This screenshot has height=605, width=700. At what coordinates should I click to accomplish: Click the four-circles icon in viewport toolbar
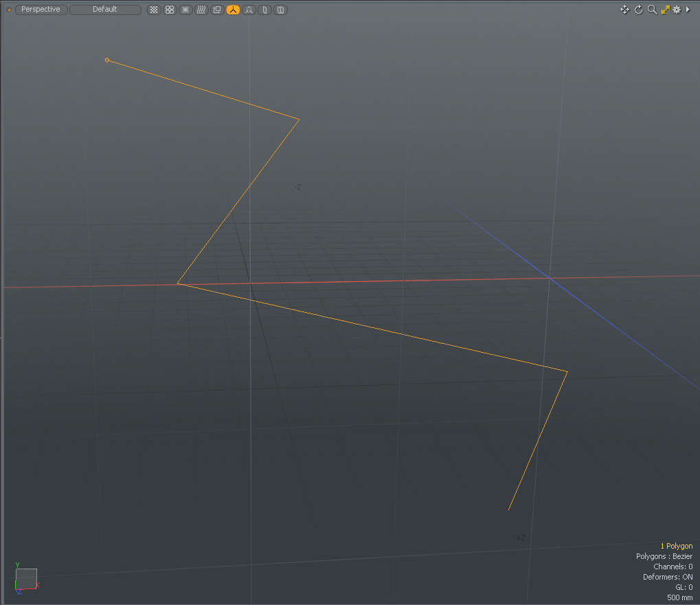point(170,10)
